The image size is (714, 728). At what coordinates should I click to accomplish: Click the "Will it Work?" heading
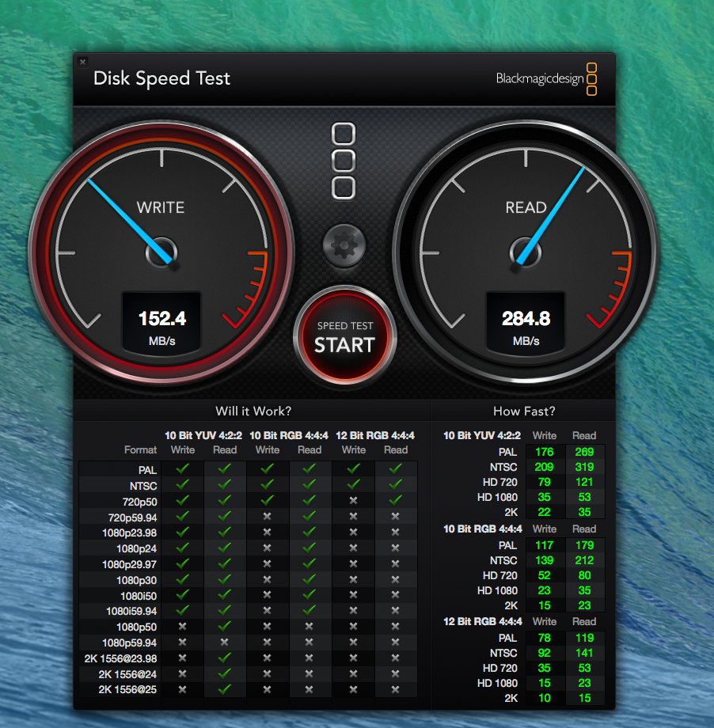[x=253, y=411]
